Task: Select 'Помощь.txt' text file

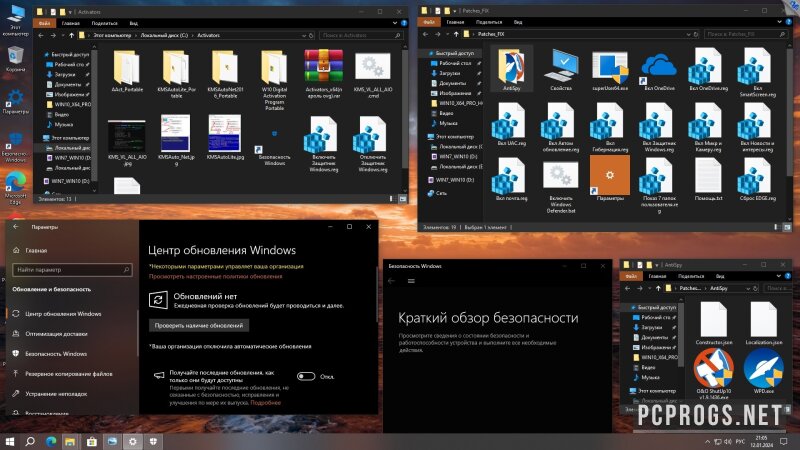Action: [x=708, y=179]
